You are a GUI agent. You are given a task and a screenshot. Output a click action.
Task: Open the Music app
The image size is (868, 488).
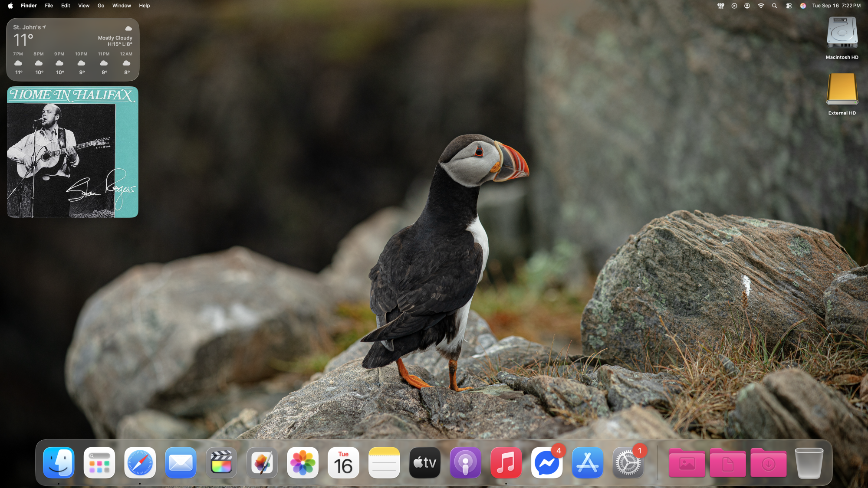[506, 463]
